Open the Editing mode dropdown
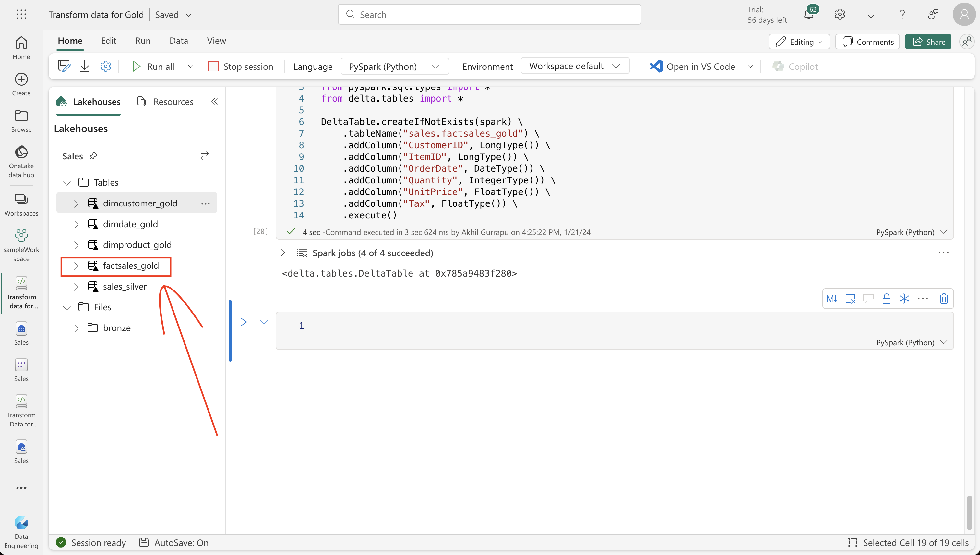Image resolution: width=980 pixels, height=555 pixels. click(799, 42)
